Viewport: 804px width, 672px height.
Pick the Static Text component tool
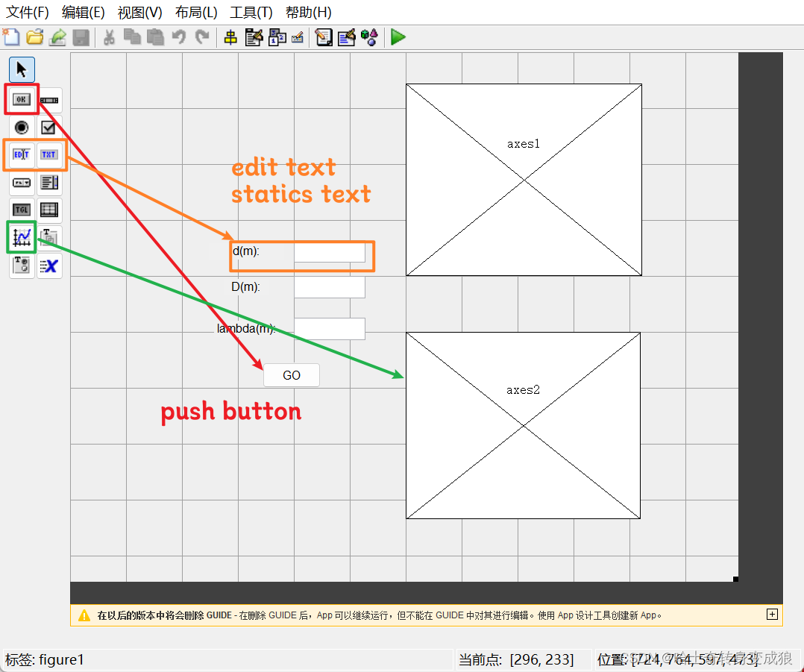(x=49, y=155)
